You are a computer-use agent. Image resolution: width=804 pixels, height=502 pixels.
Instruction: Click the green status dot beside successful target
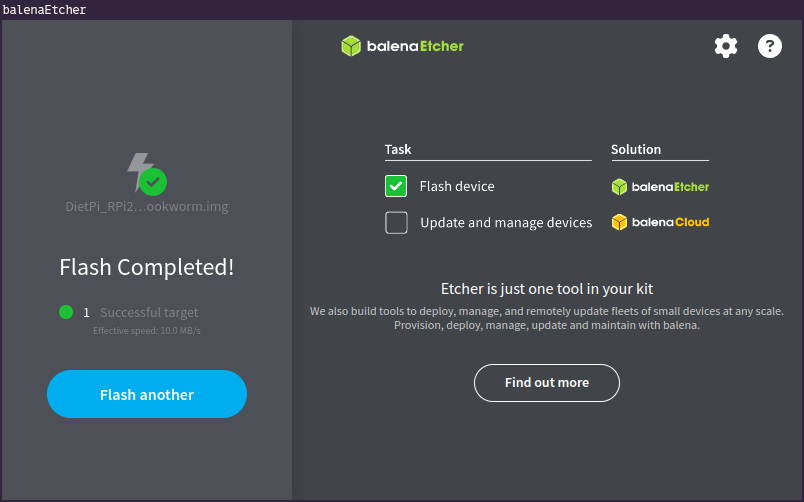tap(66, 312)
